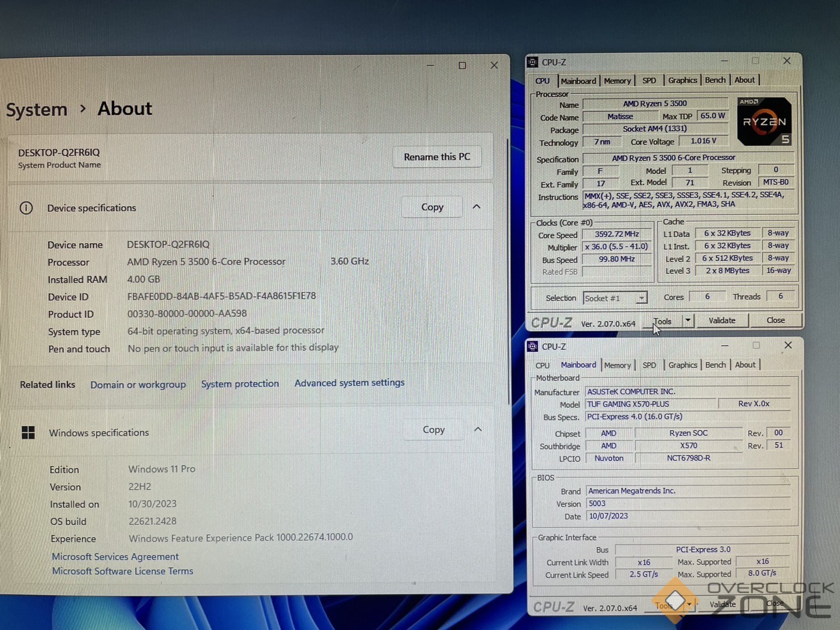Switch to CPU tab in bottom CPU-Z window
Screen dimensions: 840x630
click(542, 365)
